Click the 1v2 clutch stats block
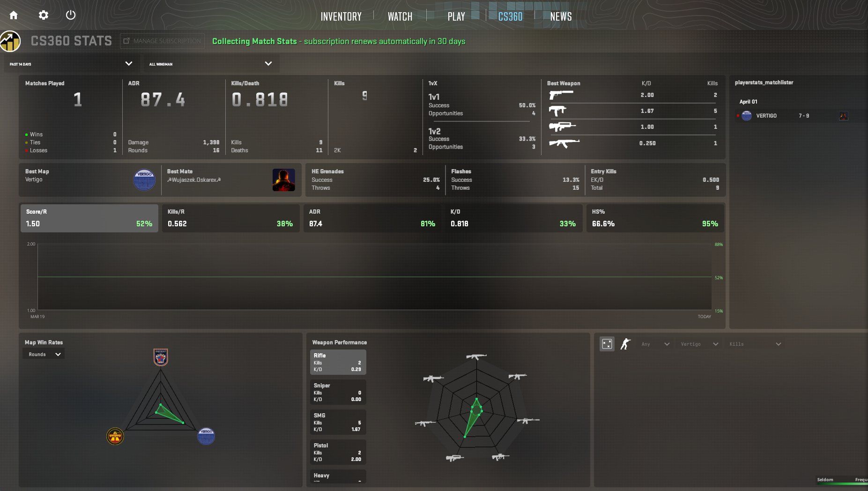Image resolution: width=868 pixels, height=491 pixels. tap(482, 139)
